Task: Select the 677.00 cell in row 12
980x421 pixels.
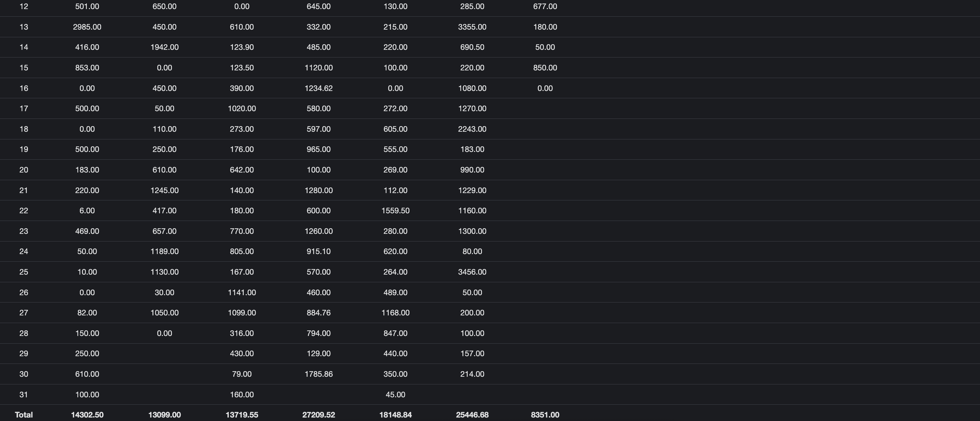Action: tap(545, 7)
